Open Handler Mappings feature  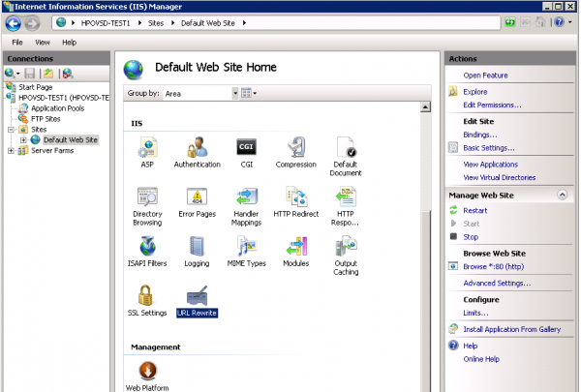[246, 206]
